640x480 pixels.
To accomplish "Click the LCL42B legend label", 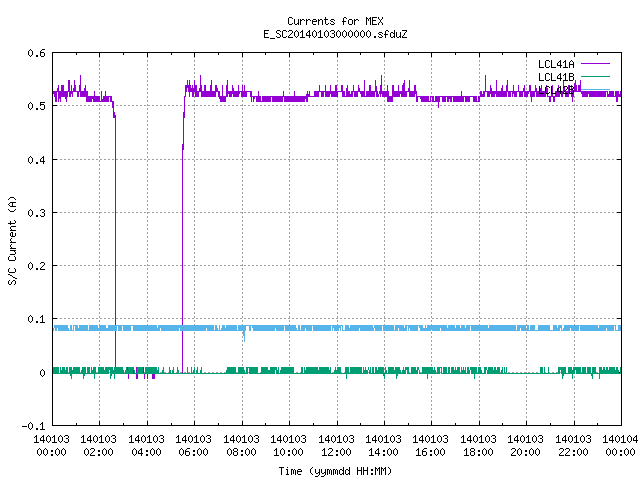I will [x=556, y=90].
